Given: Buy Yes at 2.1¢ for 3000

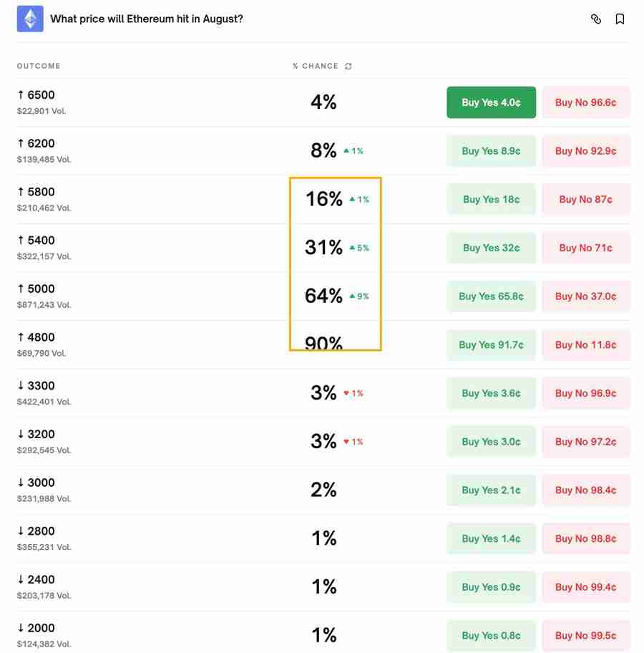Looking at the screenshot, I should click(491, 490).
